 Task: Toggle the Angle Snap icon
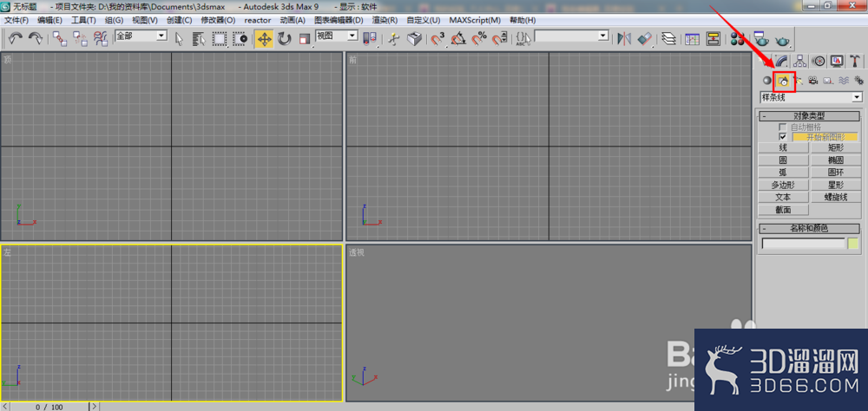pos(458,39)
